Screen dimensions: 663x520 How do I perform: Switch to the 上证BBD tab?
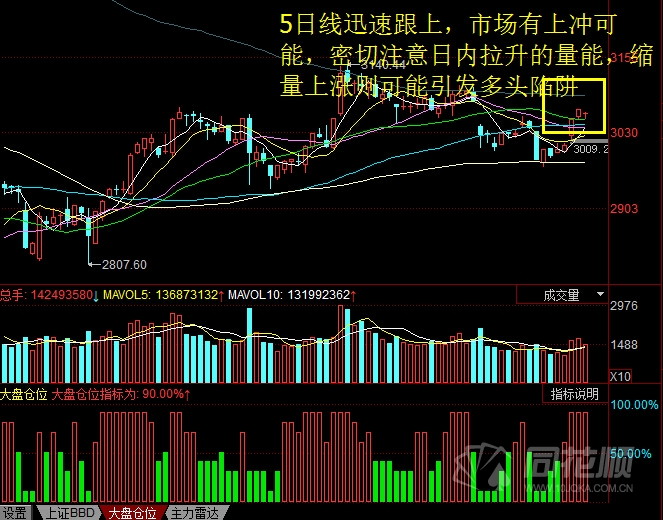[66, 513]
